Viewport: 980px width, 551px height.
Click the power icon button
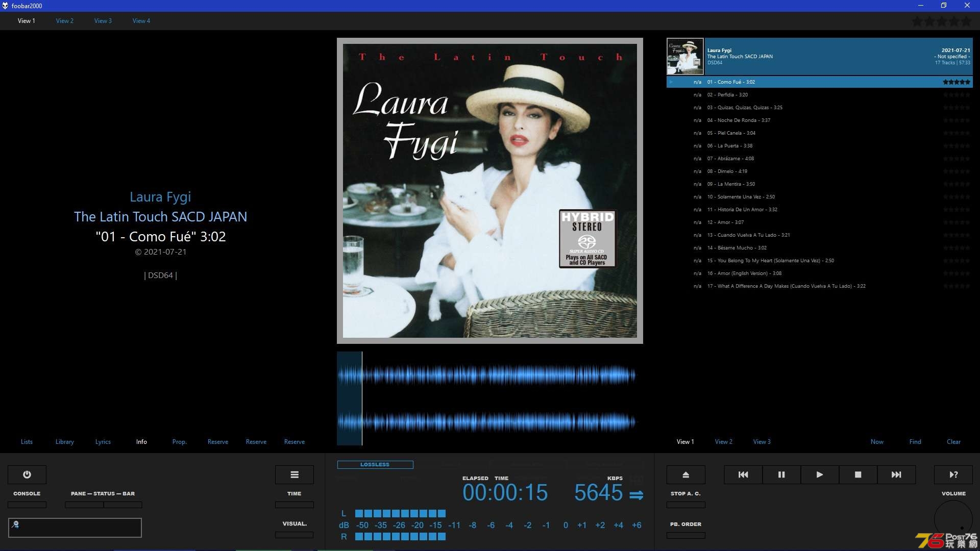pos(27,474)
